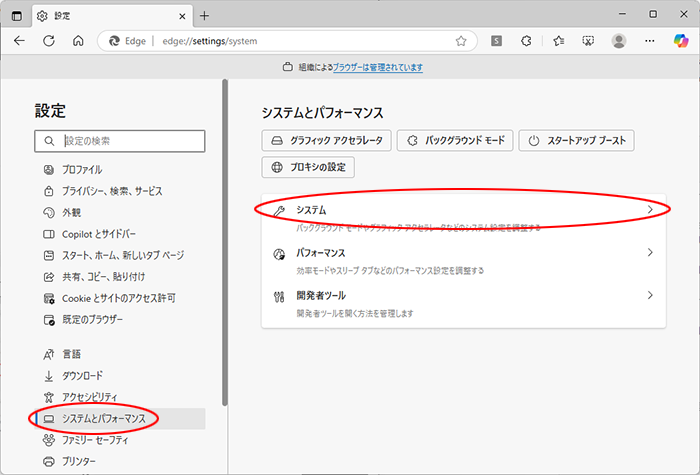Open the Favorites list toolbar icon

[558, 41]
